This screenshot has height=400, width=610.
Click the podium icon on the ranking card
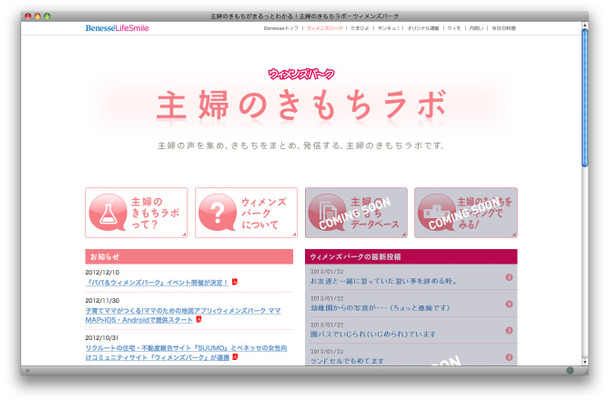437,212
